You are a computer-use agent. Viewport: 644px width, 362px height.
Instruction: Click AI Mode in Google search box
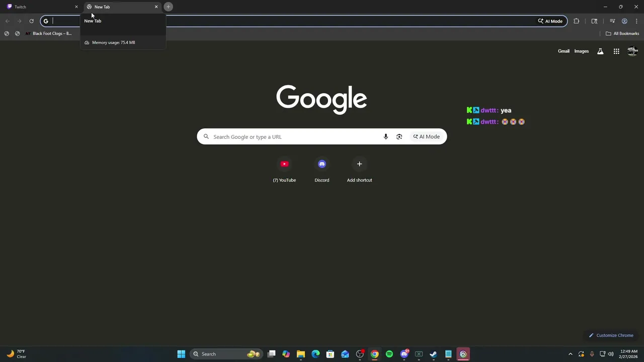[427, 137]
